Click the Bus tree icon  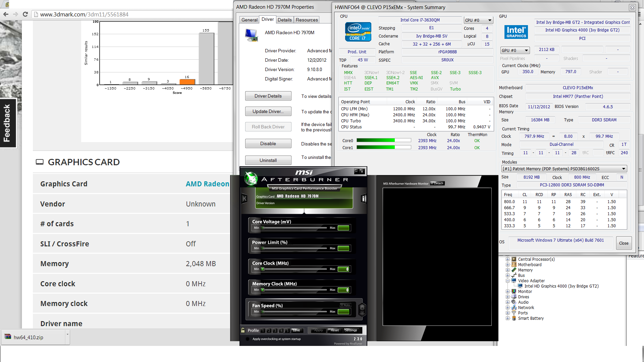[514, 275]
